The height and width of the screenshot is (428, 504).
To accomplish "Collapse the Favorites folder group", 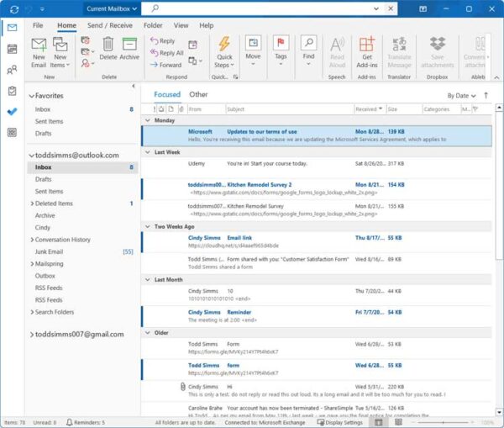I will 30,96.
